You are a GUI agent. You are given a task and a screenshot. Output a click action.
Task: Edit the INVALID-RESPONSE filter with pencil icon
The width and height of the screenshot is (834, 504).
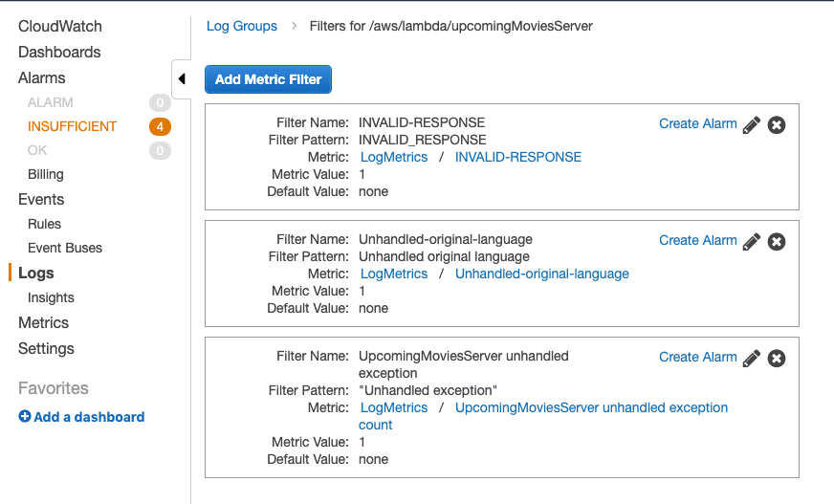pos(751,125)
